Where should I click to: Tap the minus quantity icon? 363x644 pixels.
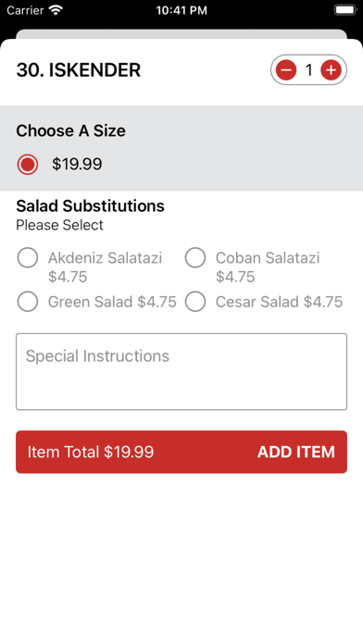(286, 70)
